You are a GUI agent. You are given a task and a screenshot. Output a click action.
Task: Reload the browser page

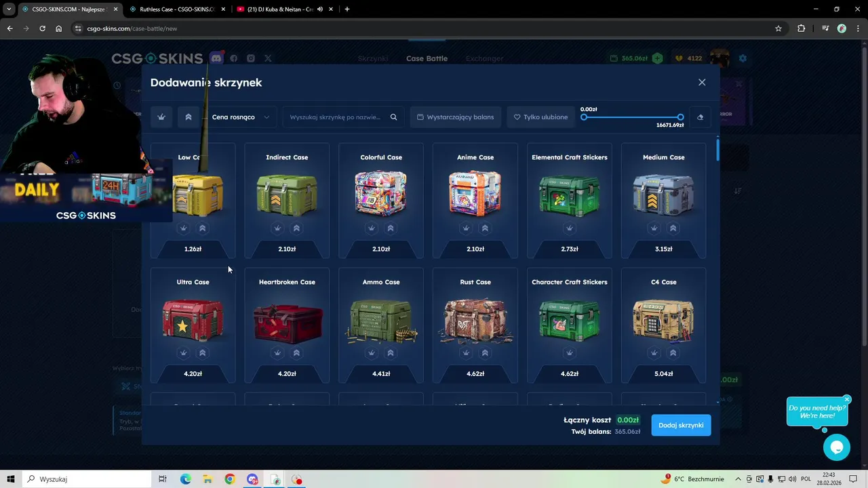[42, 28]
